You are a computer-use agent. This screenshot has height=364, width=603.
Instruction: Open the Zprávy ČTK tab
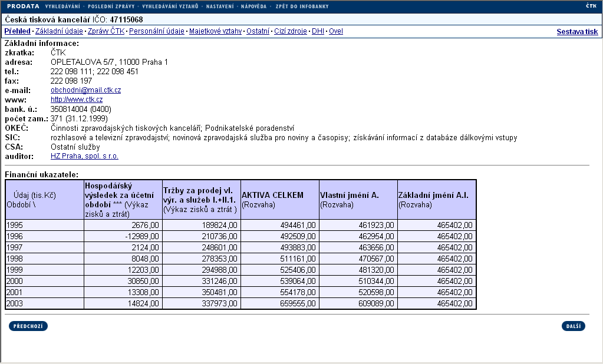[x=106, y=31]
